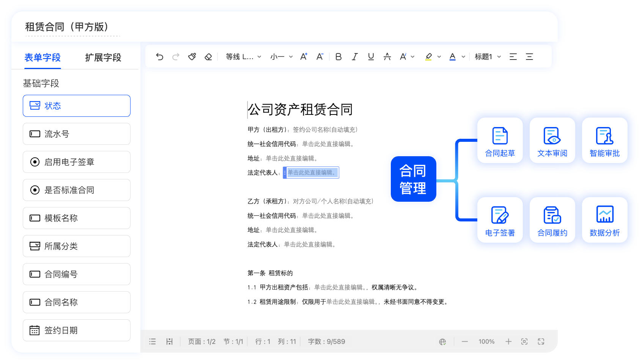Open the 数据分析 feature card
The height and width of the screenshot is (364, 642).
click(604, 220)
